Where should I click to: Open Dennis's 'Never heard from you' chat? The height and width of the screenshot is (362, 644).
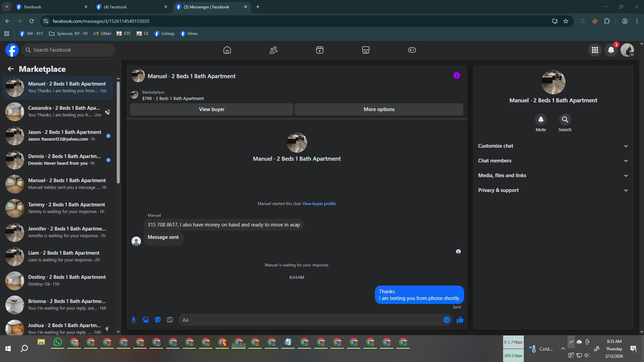tap(58, 160)
